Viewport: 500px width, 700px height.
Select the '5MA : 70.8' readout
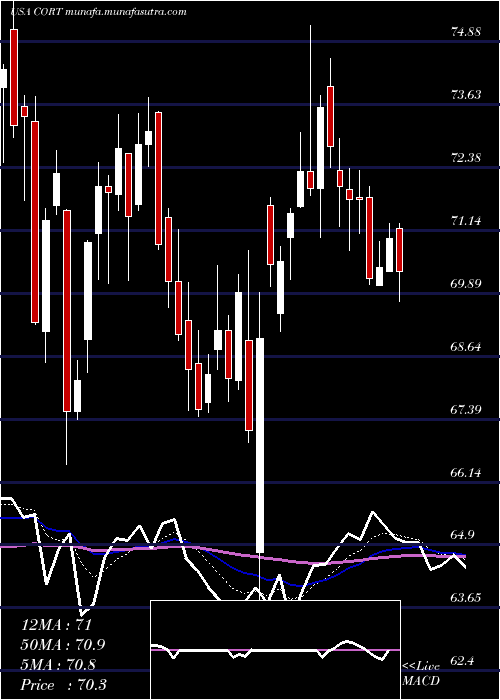pos(58,665)
